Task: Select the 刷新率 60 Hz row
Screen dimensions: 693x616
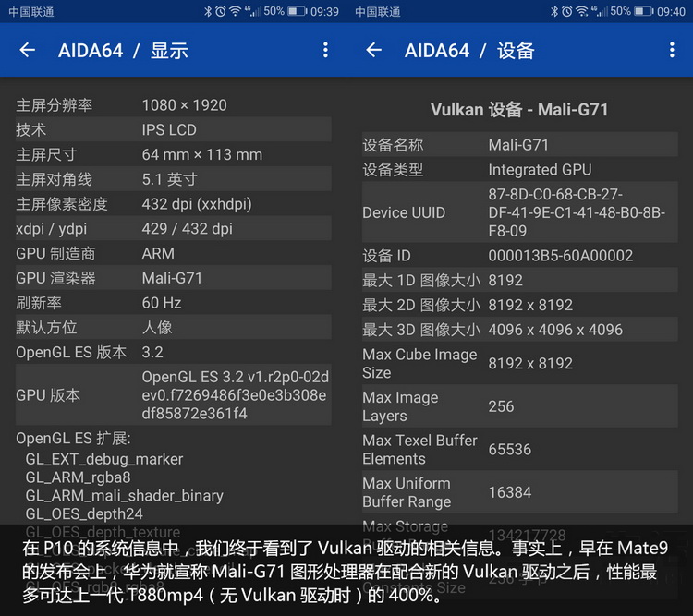Action: pos(174,303)
